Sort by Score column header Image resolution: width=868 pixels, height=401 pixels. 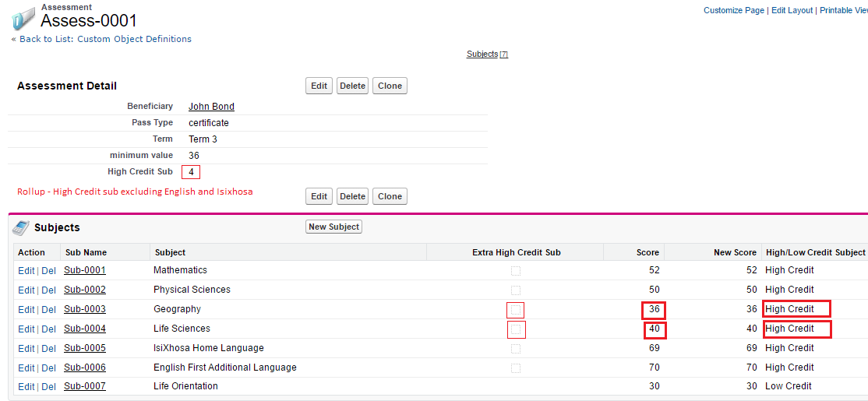click(x=647, y=253)
